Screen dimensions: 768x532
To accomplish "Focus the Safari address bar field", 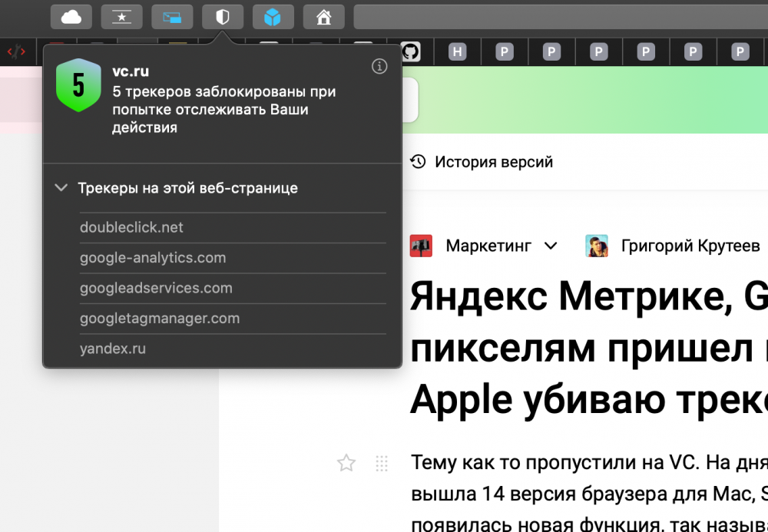I will pyautogui.click(x=561, y=17).
